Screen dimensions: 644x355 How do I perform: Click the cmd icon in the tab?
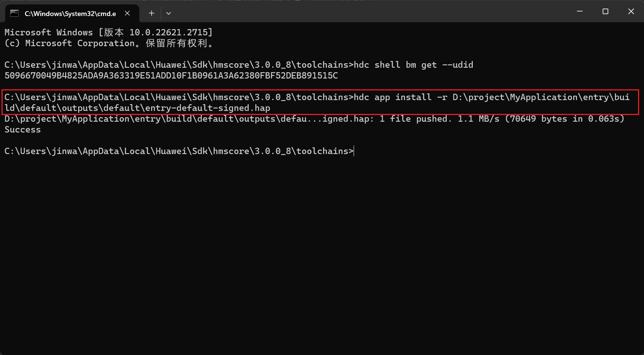(14, 13)
